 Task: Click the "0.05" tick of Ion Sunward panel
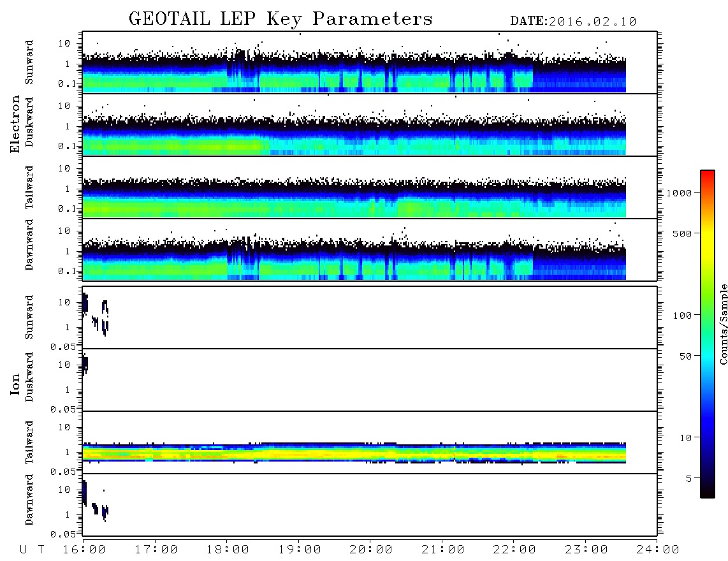pos(63,346)
